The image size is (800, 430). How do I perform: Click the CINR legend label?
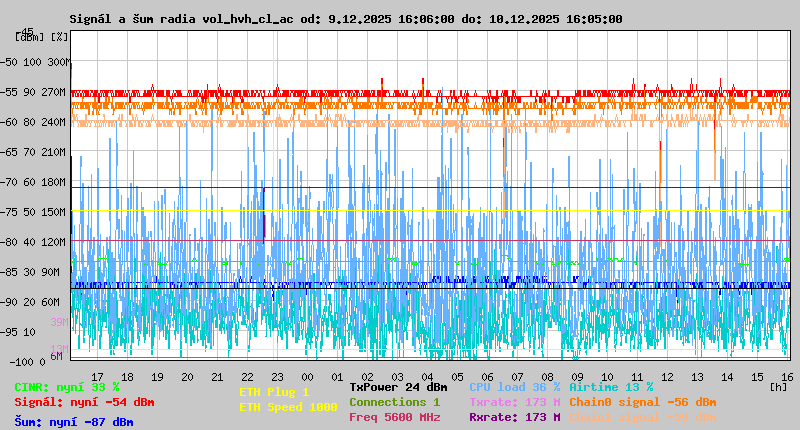[67, 387]
